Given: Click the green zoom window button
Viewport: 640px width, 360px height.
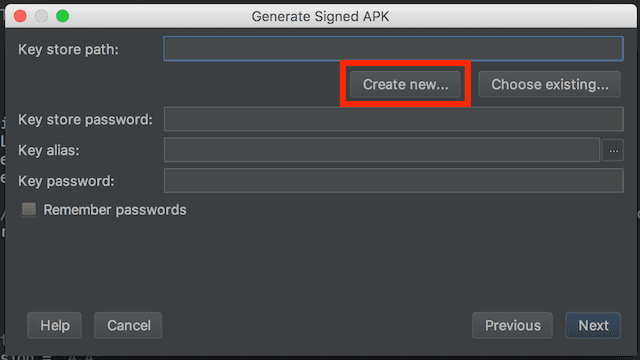Looking at the screenshot, I should (62, 16).
